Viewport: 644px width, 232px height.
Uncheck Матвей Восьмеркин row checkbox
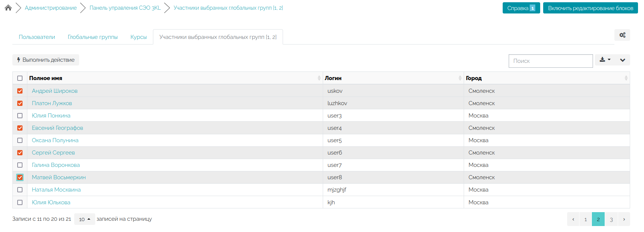click(20, 177)
